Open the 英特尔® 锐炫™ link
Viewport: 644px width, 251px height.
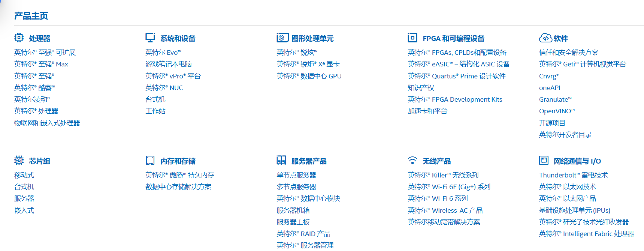[x=297, y=53]
